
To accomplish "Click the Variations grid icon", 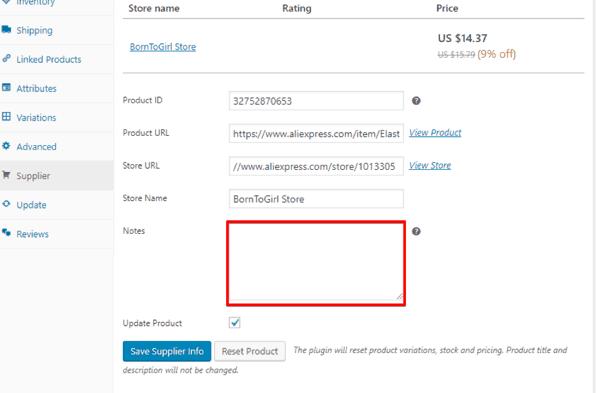I will (6, 117).
